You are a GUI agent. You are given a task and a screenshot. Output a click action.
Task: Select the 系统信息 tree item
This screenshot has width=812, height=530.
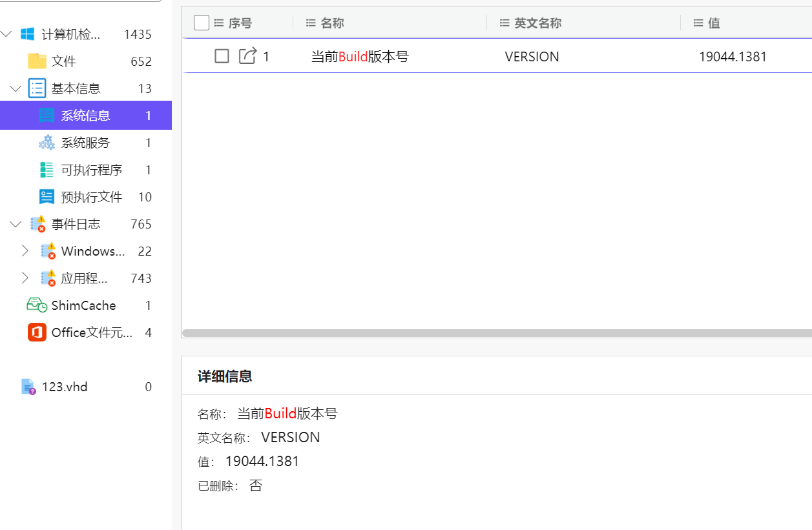[86, 116]
